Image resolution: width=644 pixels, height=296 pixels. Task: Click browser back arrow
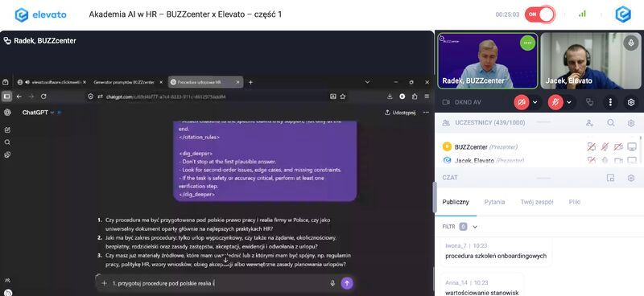pos(19,97)
